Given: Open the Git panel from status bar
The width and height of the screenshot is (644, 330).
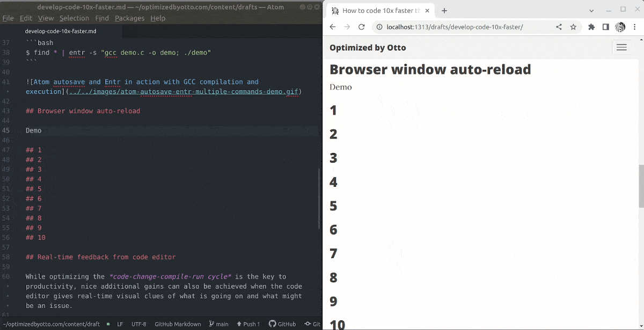Looking at the screenshot, I should [312, 324].
